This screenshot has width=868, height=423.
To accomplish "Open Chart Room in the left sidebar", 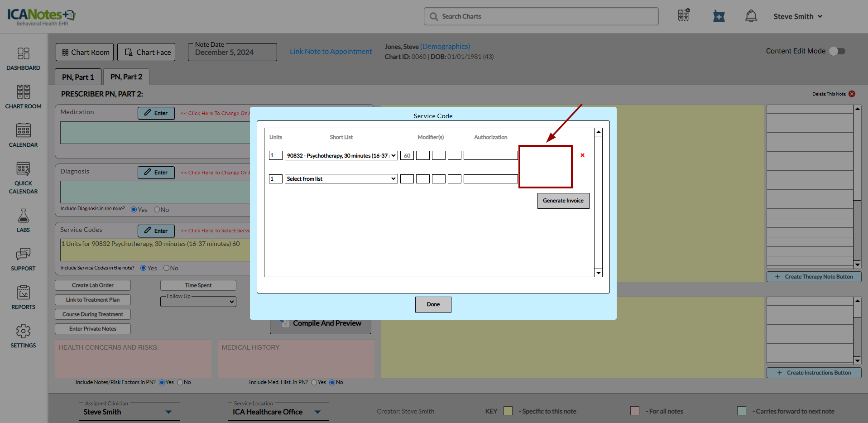I will tap(23, 97).
